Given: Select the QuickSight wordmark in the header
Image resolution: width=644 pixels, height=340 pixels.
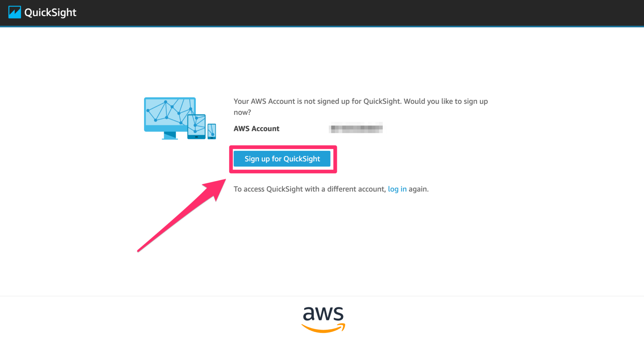Looking at the screenshot, I should pyautogui.click(x=50, y=12).
